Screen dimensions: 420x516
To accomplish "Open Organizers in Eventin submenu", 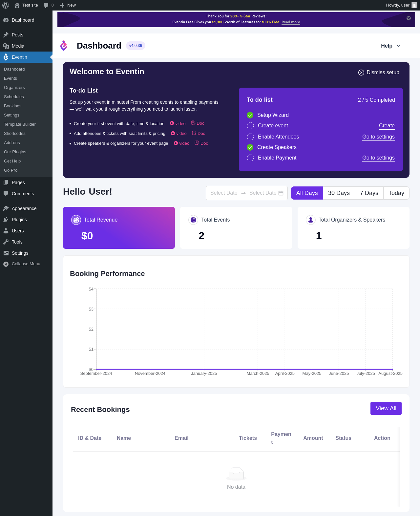I will point(14,88).
